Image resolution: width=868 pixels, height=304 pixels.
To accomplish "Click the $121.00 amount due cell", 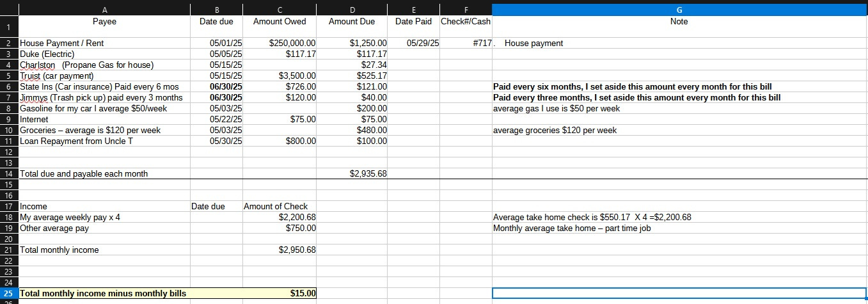I will tap(352, 87).
